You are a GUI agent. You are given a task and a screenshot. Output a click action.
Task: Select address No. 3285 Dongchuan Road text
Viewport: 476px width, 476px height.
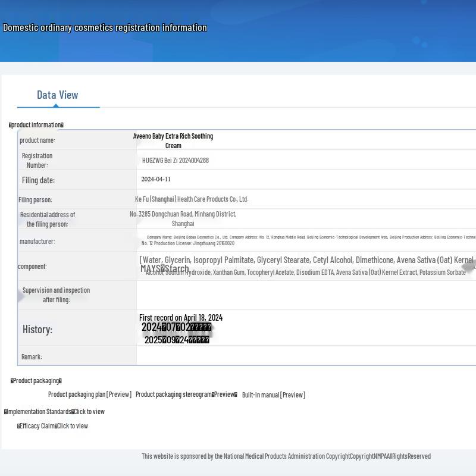click(183, 219)
